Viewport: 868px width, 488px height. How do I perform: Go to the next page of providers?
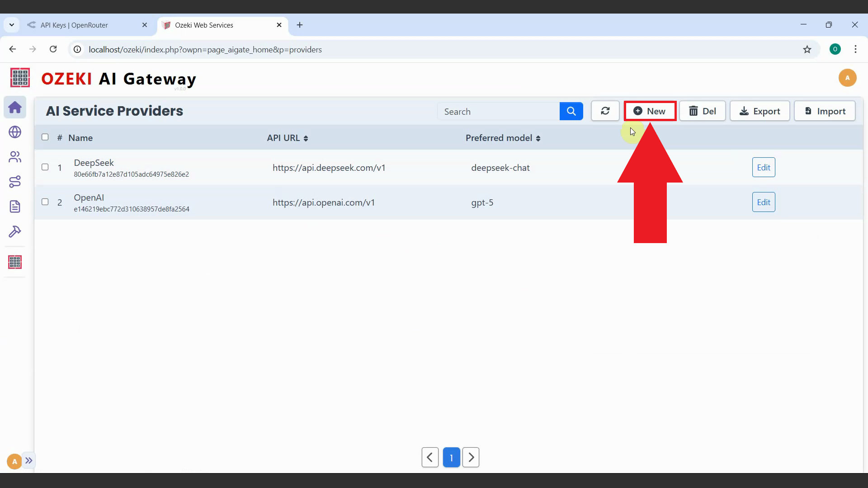coord(471,457)
